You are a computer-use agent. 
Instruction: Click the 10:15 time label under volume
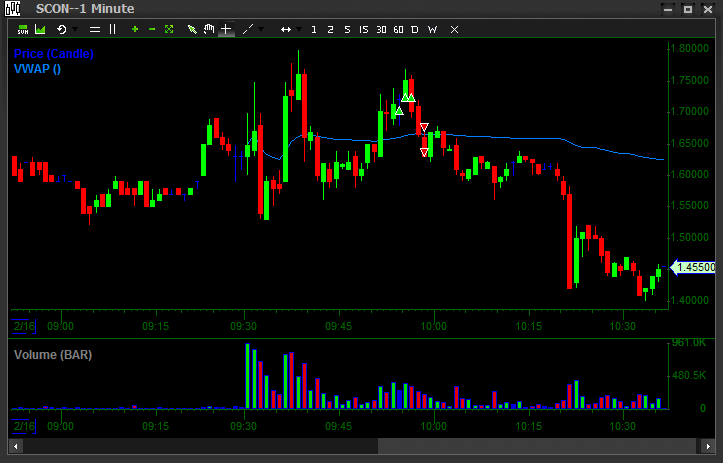(x=528, y=426)
